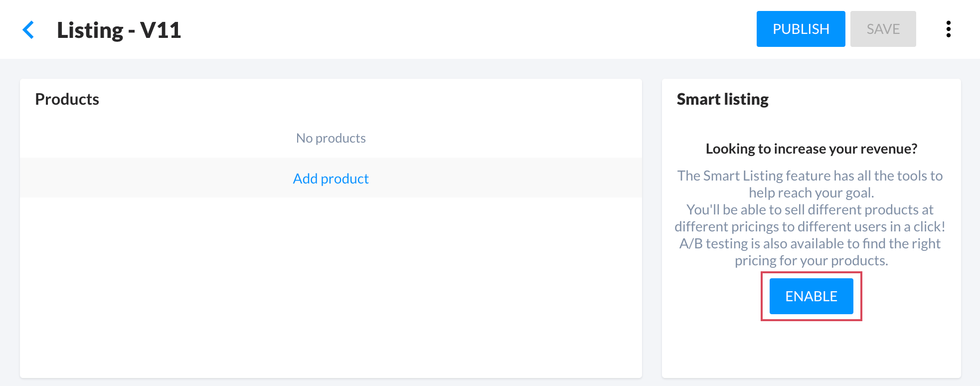Click the "You'll be able to sell" line
This screenshot has height=386, width=980.
[x=810, y=209]
